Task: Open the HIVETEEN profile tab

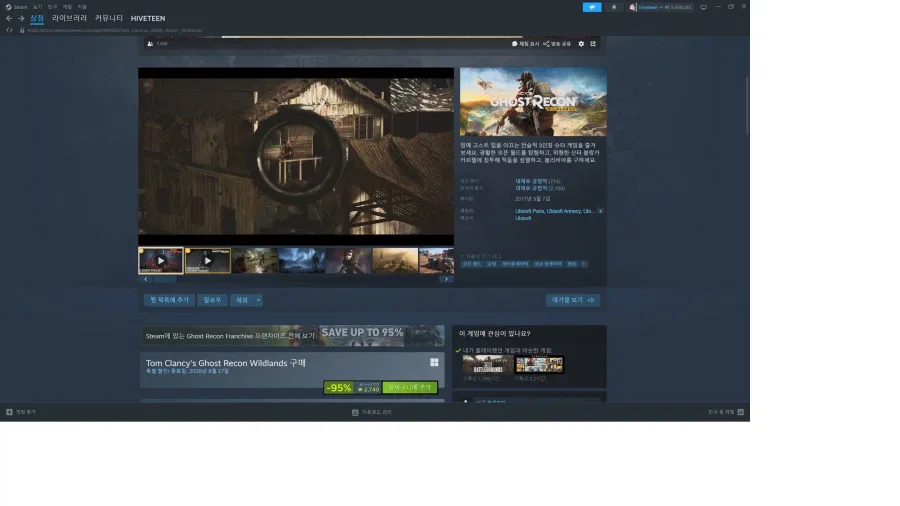Action: (x=148, y=18)
